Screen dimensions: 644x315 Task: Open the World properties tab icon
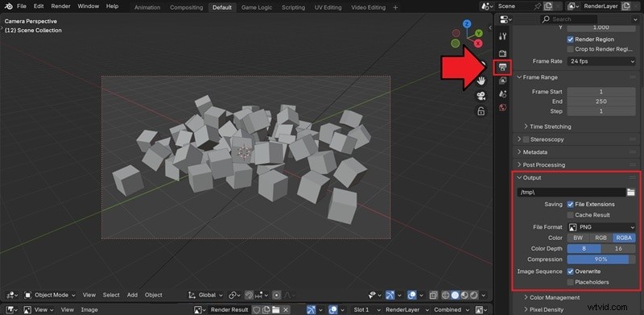tap(502, 108)
